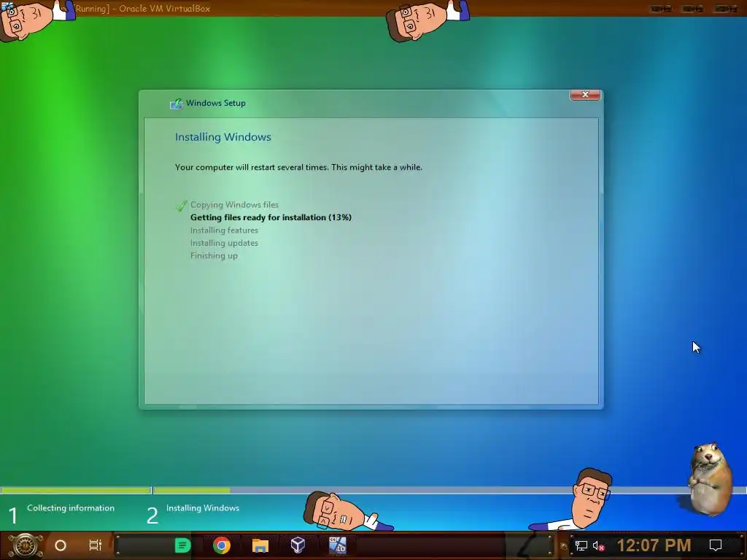Click the 12:07 PM taskbar clock
This screenshot has height=560, width=747.
pyautogui.click(x=654, y=545)
